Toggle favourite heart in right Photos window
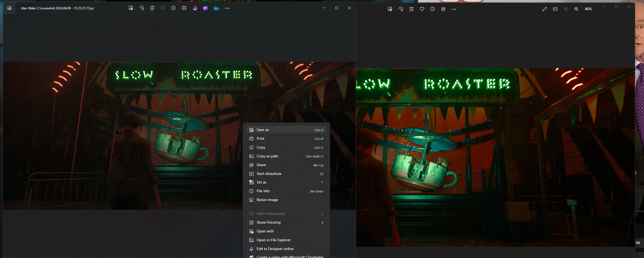The width and height of the screenshot is (644, 258). pyautogui.click(x=422, y=9)
